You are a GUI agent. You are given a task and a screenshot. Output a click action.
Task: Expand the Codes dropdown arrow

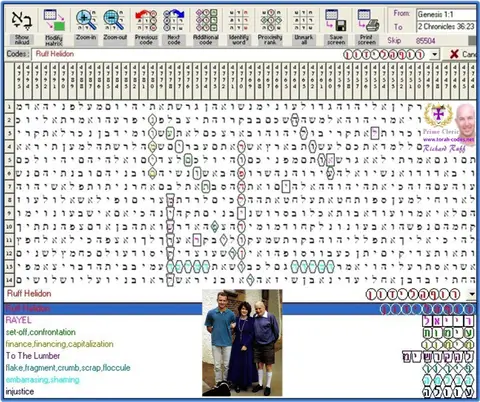[434, 54]
